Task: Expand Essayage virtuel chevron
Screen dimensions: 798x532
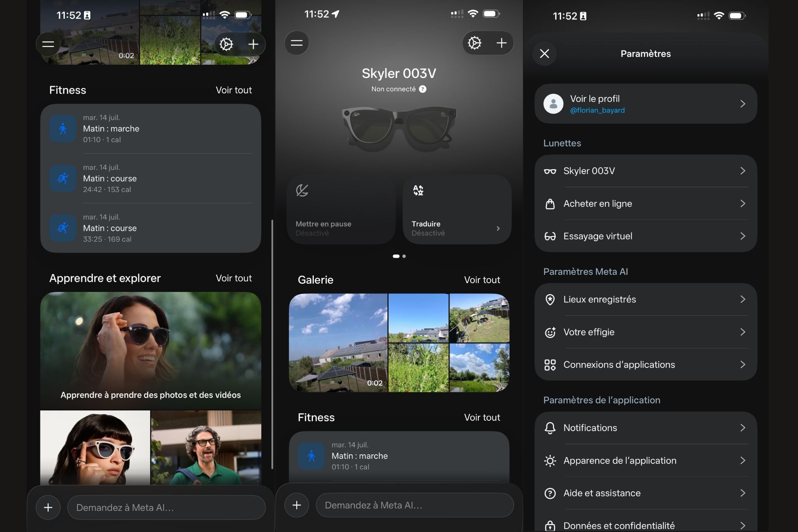Action: [x=743, y=236]
